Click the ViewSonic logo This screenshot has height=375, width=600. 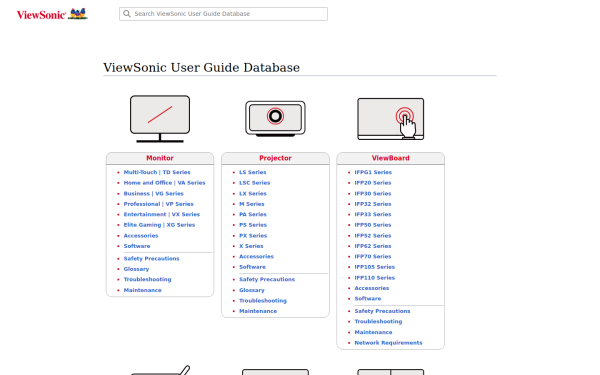pyautogui.click(x=52, y=14)
